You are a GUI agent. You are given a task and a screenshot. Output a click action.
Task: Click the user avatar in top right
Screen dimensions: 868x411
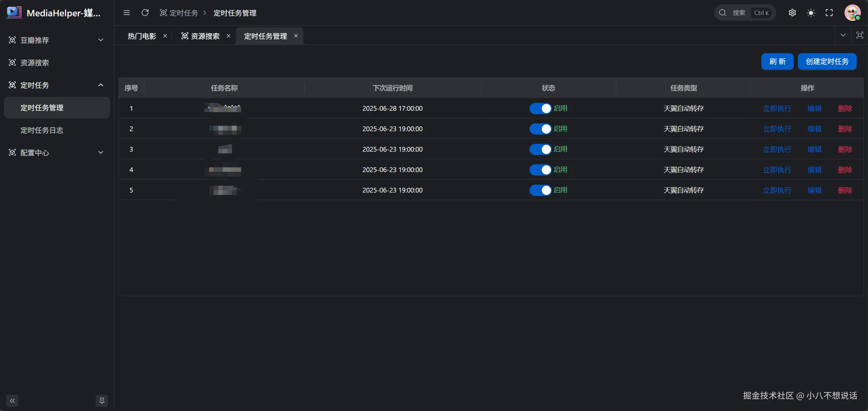coord(852,13)
